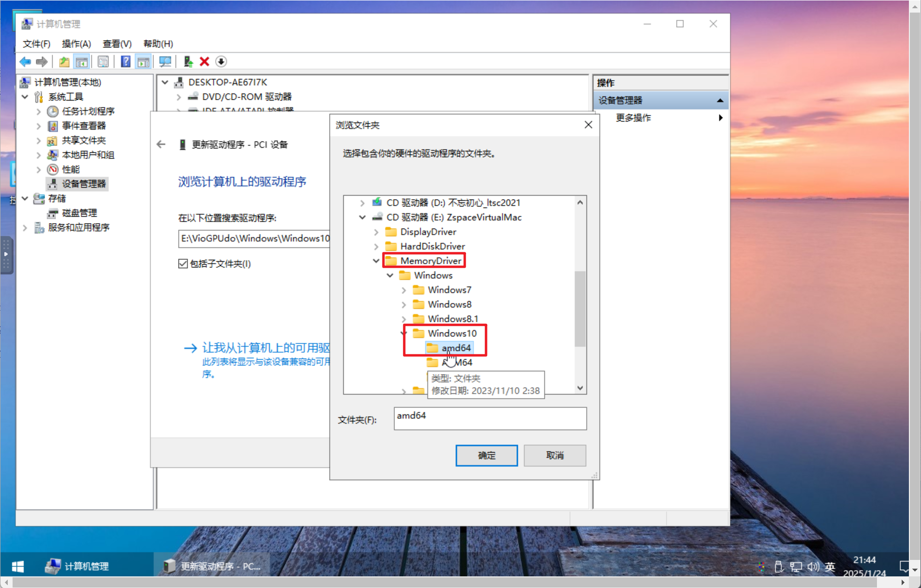Click the Forward arrow in toolbar
The width and height of the screenshot is (921, 588).
pyautogui.click(x=42, y=61)
